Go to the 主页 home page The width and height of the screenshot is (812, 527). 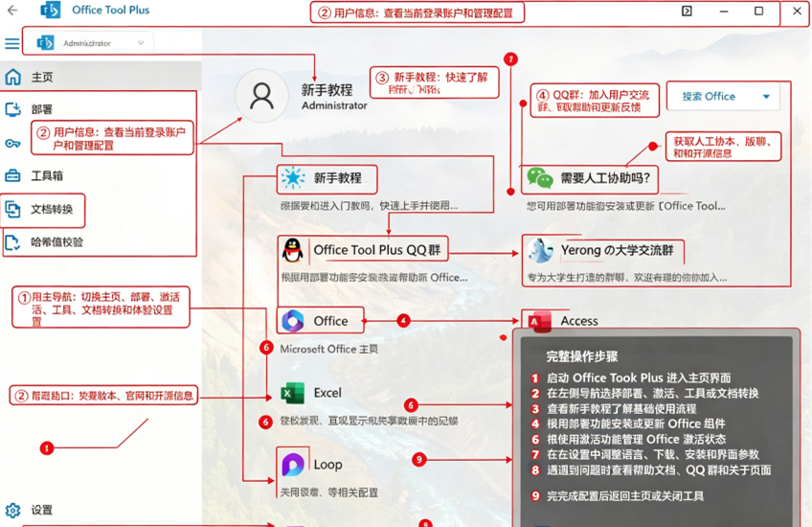101,78
